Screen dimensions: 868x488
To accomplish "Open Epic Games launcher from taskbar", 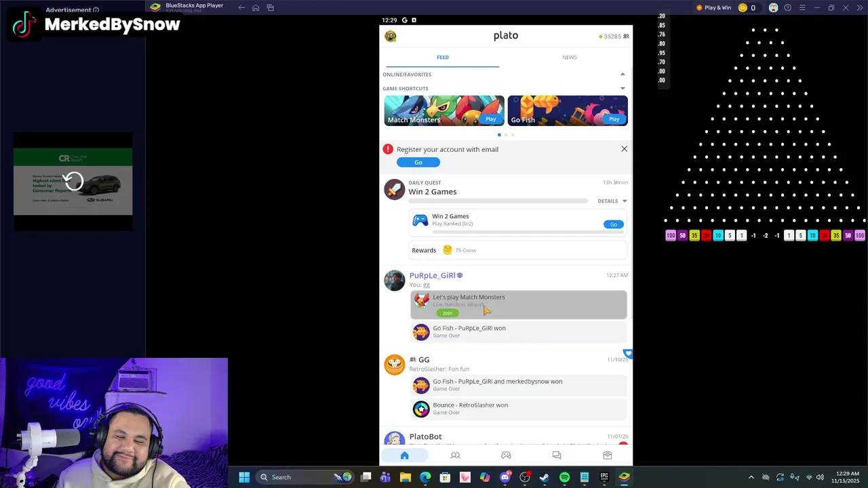I will (x=604, y=477).
